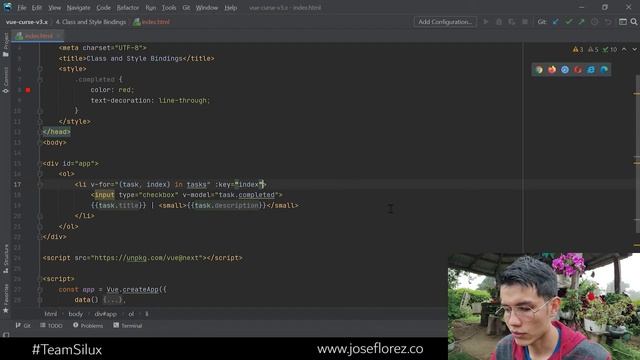This screenshot has height=360, width=640.
Task: Click vue-curse-v3.x project breadcrumb
Action: [x=27, y=22]
